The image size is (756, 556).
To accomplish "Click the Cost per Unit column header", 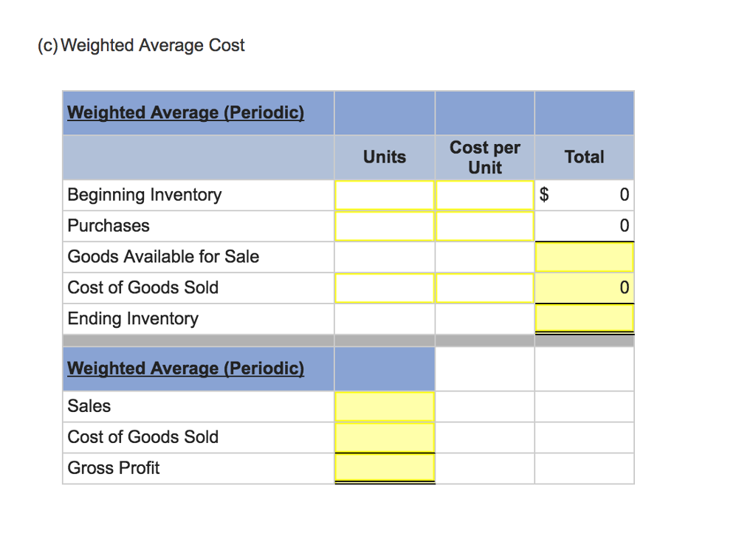I will (x=484, y=157).
